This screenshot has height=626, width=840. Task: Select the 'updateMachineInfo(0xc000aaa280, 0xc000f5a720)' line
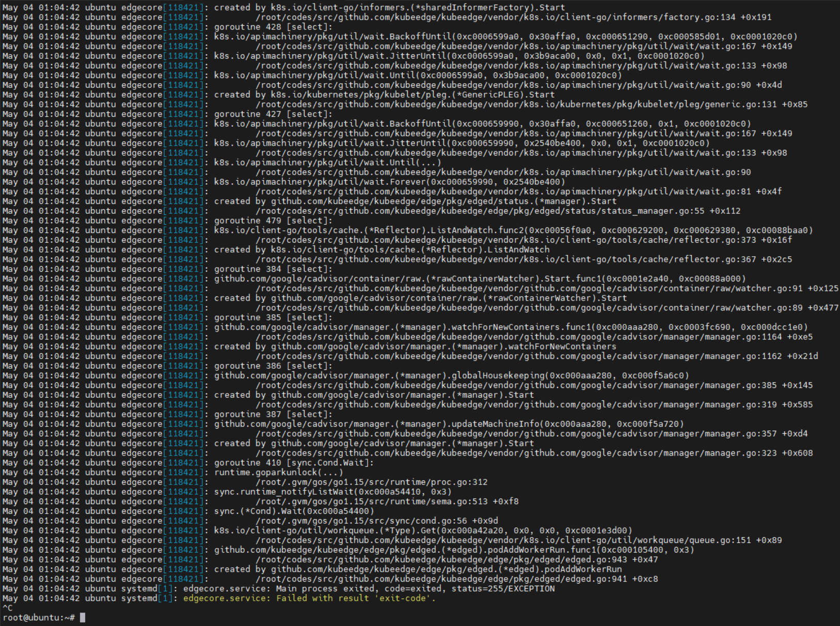click(x=343, y=424)
